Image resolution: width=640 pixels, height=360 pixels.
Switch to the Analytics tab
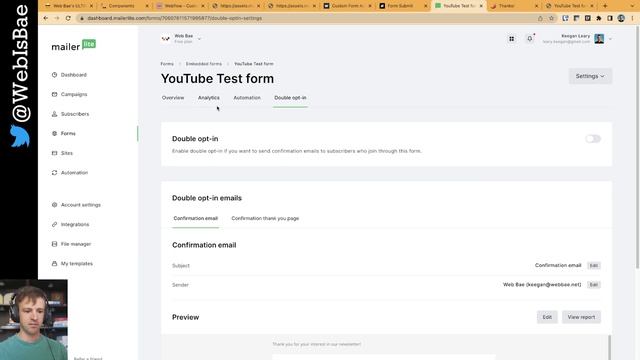(x=209, y=98)
